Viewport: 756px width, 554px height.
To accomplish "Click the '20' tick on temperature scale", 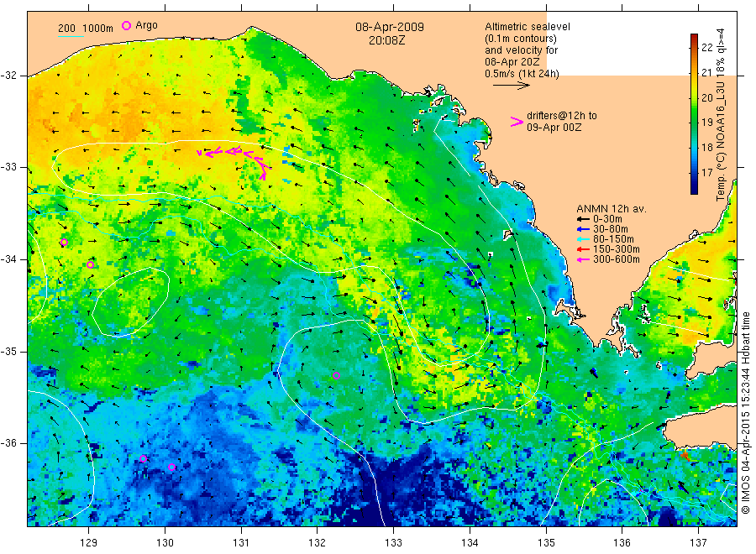I will click(x=706, y=98).
